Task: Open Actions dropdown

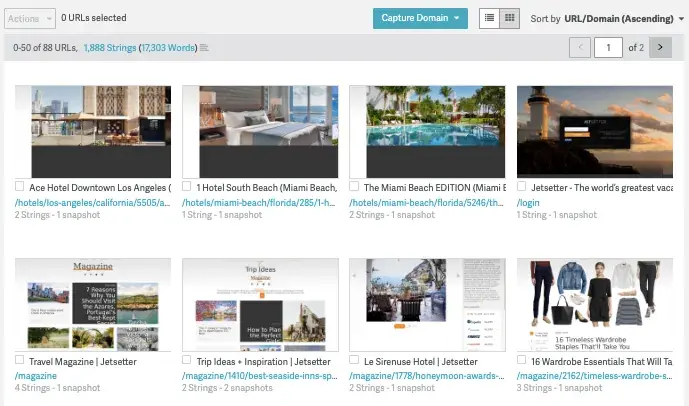Action: [30, 18]
